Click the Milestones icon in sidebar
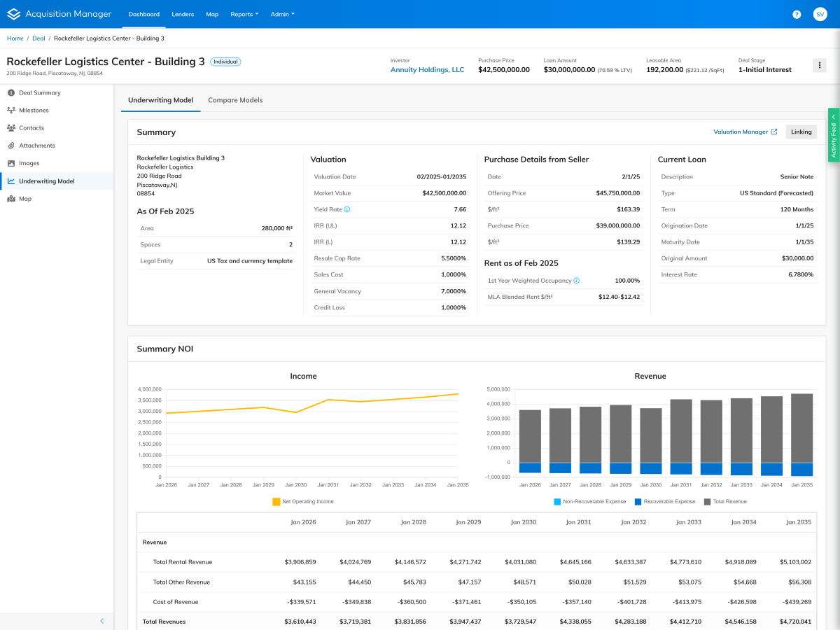Screen dimensions: 840x630 point(11,111)
